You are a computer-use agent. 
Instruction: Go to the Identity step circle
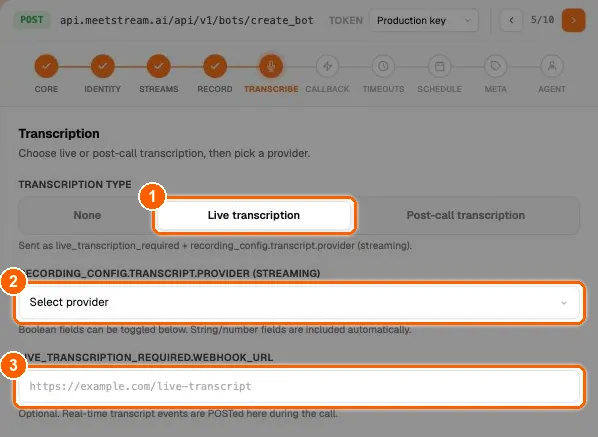103,66
